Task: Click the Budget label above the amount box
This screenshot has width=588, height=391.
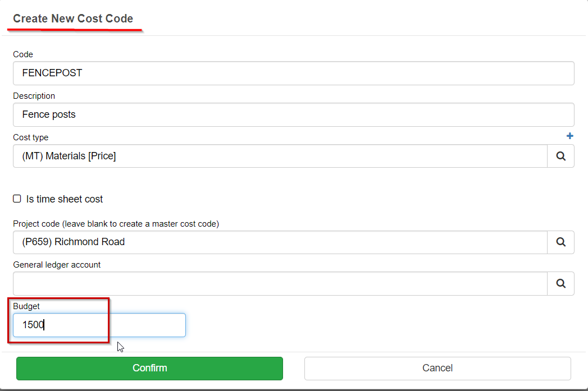Action: pyautogui.click(x=26, y=306)
